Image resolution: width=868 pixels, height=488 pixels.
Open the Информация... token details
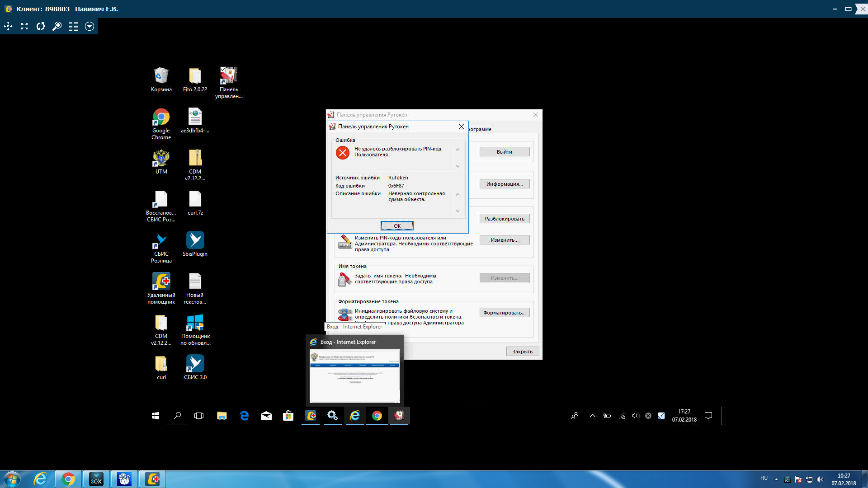click(504, 184)
